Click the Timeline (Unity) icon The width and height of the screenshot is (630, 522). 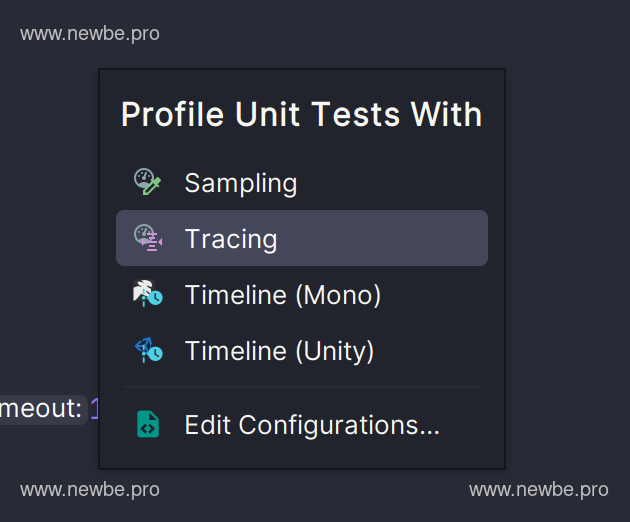148,350
